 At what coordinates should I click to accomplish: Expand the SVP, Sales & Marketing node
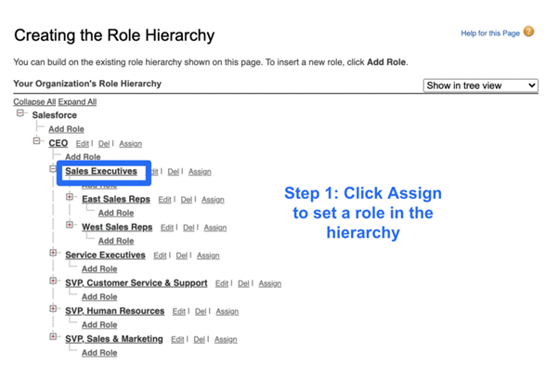[x=54, y=337]
